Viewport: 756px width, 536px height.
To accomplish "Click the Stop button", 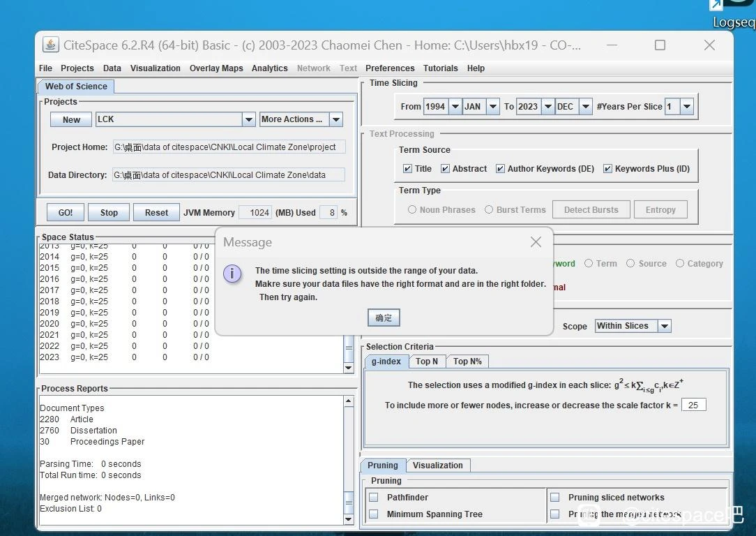I will 109,212.
